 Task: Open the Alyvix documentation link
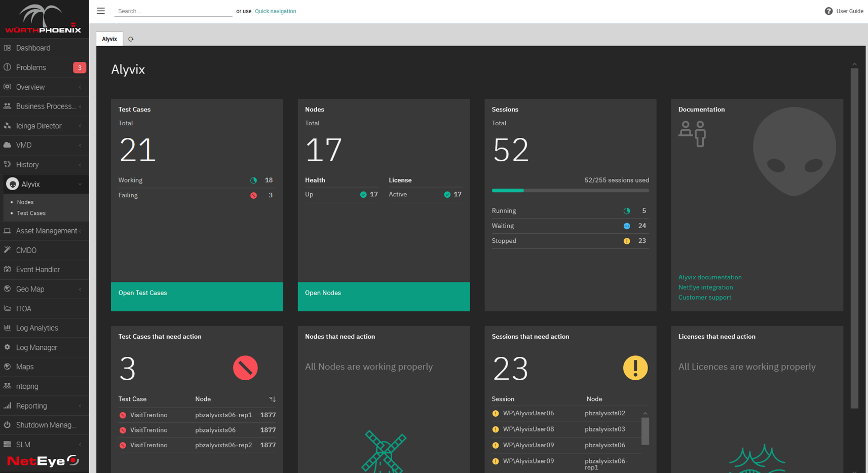pos(710,277)
